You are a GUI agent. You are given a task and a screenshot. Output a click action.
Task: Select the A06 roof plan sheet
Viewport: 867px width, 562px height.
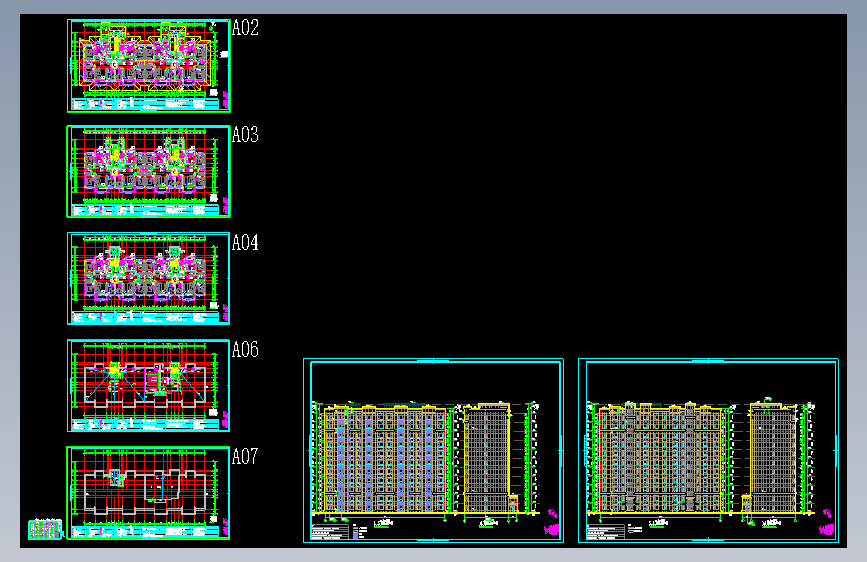click(149, 386)
